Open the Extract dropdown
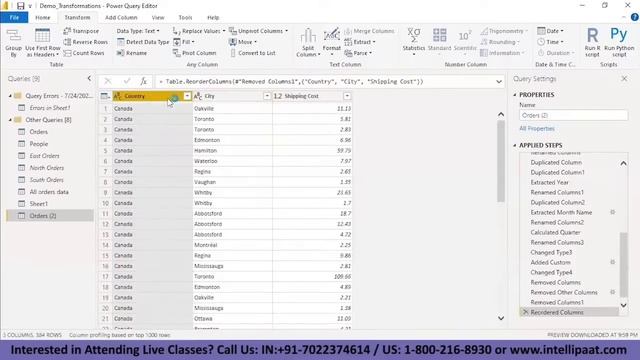Screen dimensions: 640x360 pyautogui.click(x=360, y=42)
